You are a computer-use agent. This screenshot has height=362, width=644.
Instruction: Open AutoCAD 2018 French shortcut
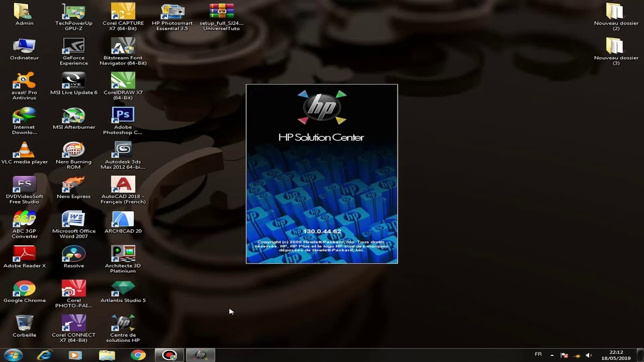coord(123,190)
